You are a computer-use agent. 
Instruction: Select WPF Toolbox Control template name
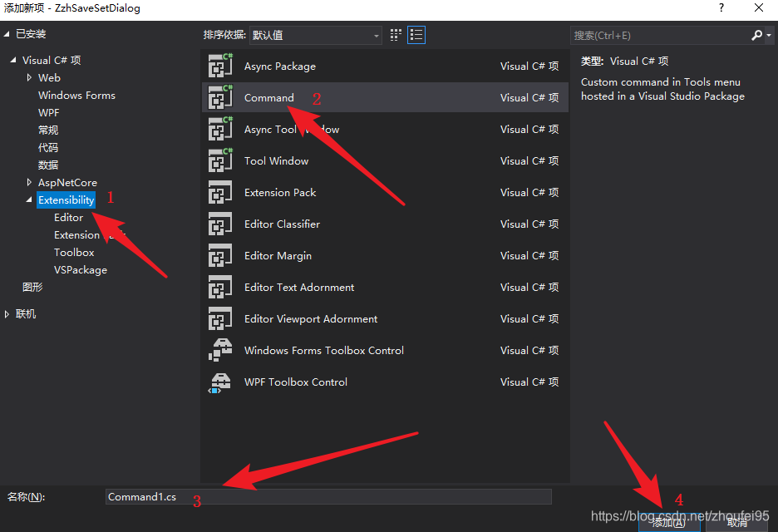(296, 382)
